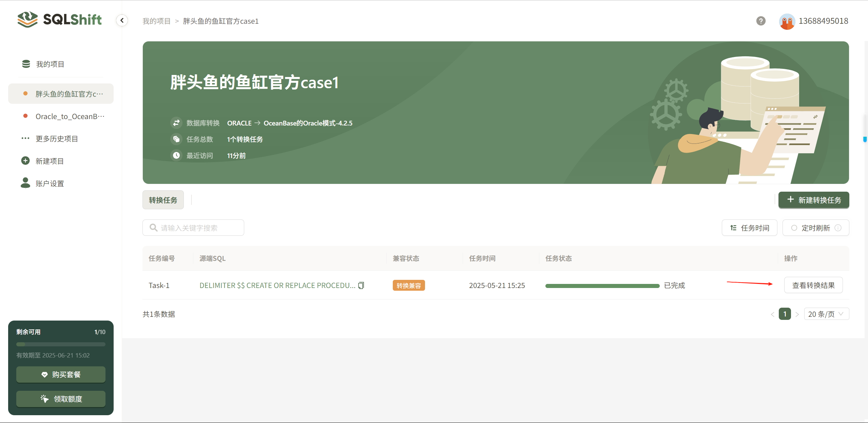Click the magnifier search icon
This screenshot has height=423, width=868.
click(x=153, y=228)
